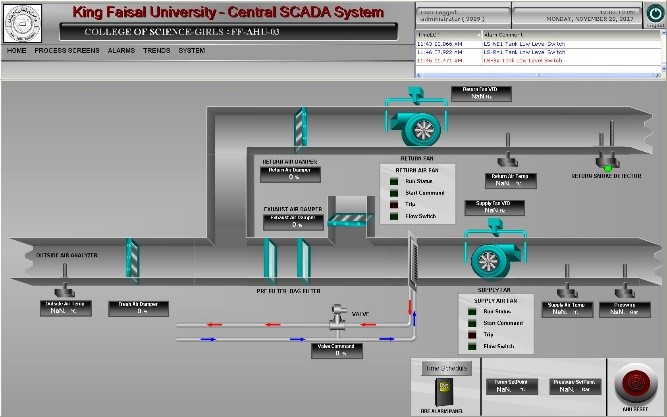The width and height of the screenshot is (667, 417).
Task: Select the Return Fan graphic
Action: pos(417,119)
